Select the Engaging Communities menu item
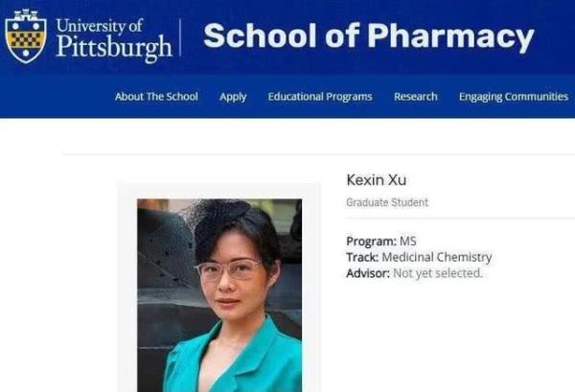Screen dimensions: 575x392 [514, 97]
